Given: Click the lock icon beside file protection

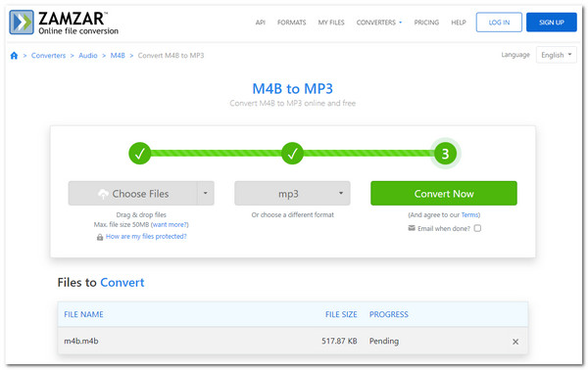Looking at the screenshot, I should (100, 237).
